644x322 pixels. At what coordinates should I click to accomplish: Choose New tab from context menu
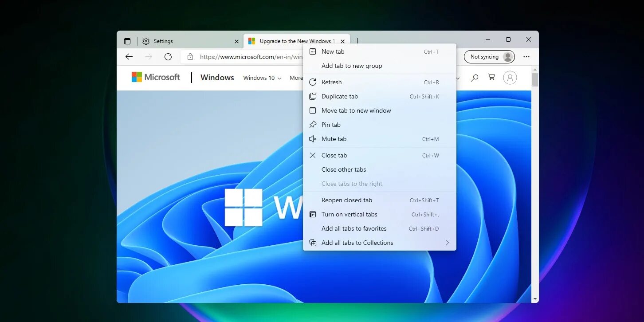[x=380, y=52]
